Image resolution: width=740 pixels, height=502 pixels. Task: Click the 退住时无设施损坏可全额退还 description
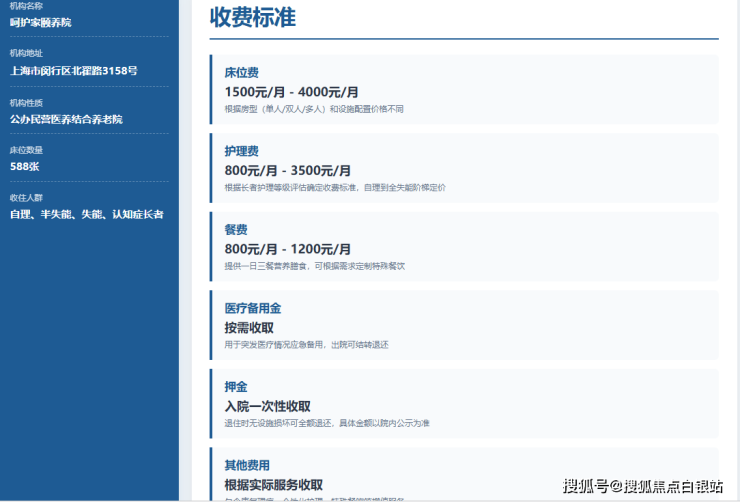327,423
